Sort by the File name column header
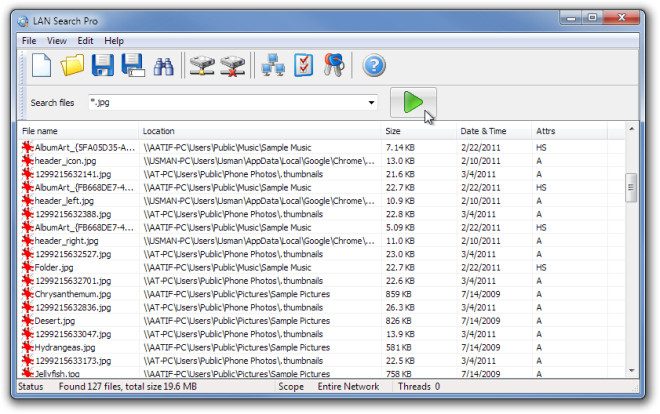Screen dimensions: 660x414 click(x=78, y=131)
